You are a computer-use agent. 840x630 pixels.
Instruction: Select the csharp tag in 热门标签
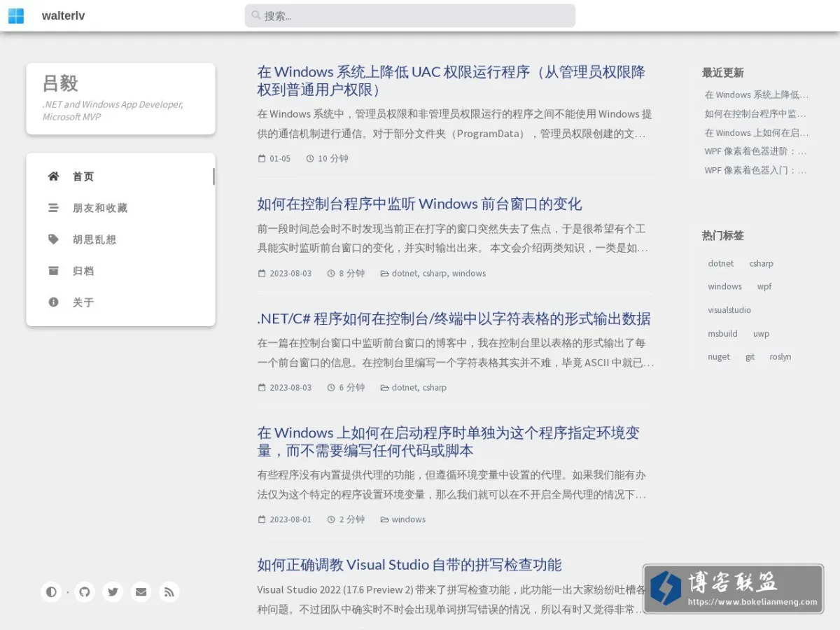pos(762,264)
